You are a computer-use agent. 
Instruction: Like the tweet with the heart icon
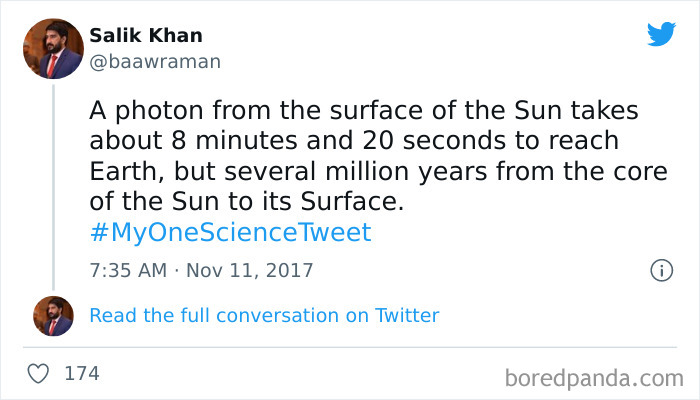[39, 374]
